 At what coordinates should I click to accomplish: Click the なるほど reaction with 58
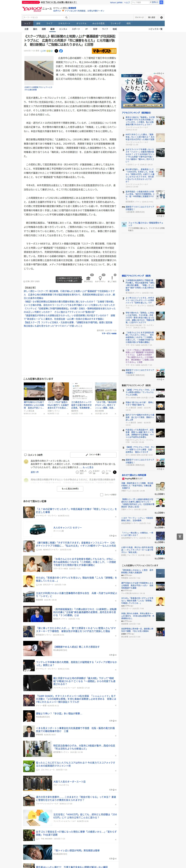click(94, 472)
